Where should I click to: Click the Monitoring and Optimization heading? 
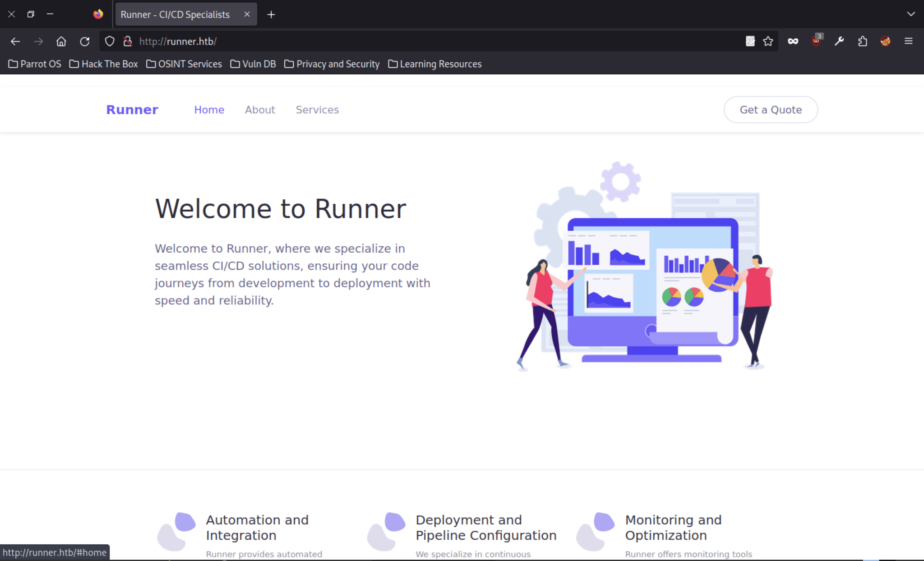[673, 528]
